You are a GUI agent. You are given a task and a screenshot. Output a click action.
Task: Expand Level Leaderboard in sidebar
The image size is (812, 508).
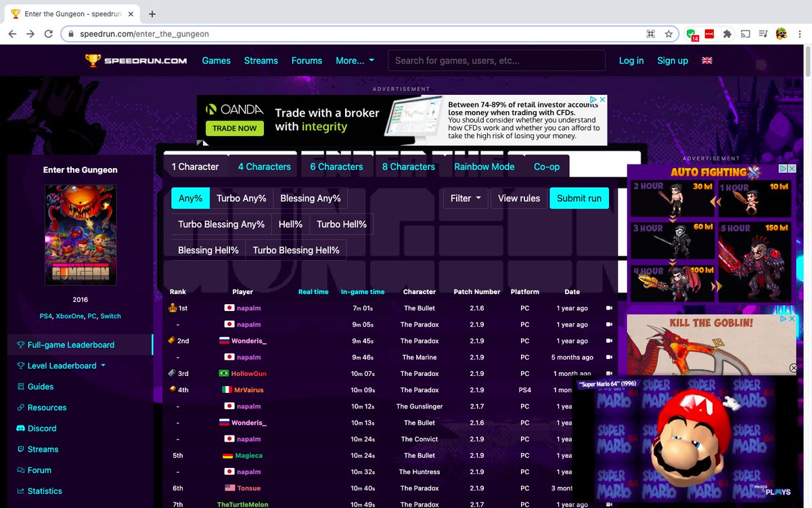coord(66,366)
